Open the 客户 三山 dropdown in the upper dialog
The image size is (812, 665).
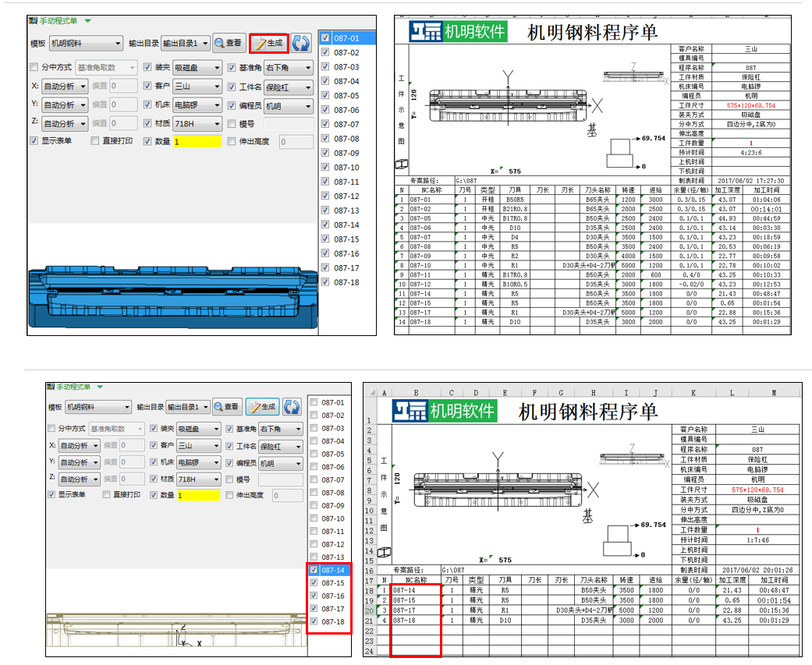tap(197, 87)
